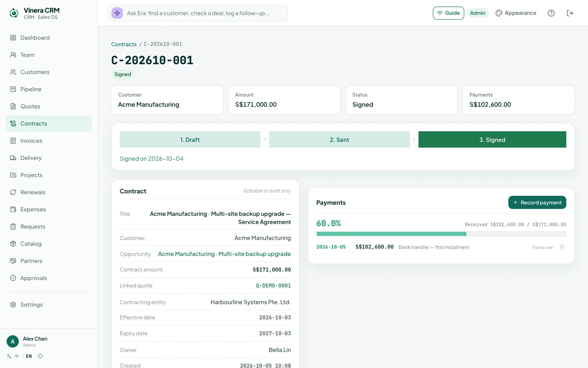Switch language to Chinese 中
The image size is (588, 368).
click(x=17, y=356)
